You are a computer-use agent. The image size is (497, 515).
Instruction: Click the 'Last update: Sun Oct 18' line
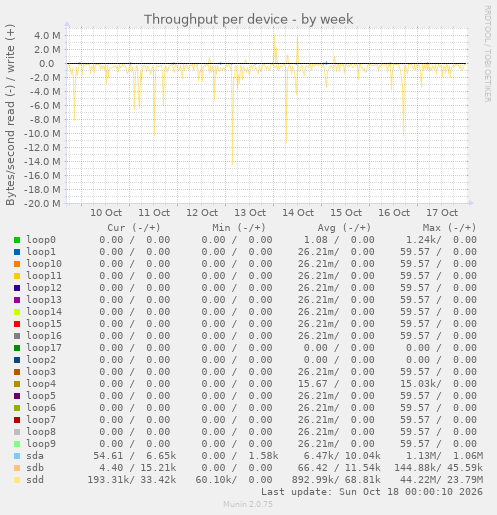pos(372,492)
